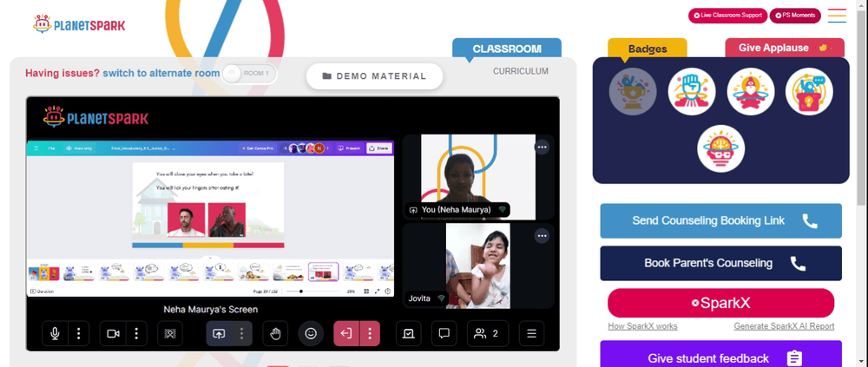Click Present button in shared Canva

pos(350,148)
